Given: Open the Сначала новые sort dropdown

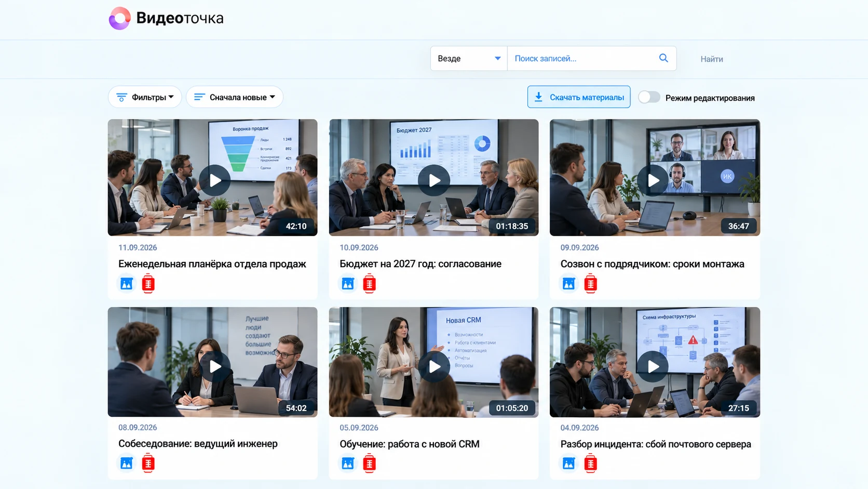Looking at the screenshot, I should coord(235,97).
